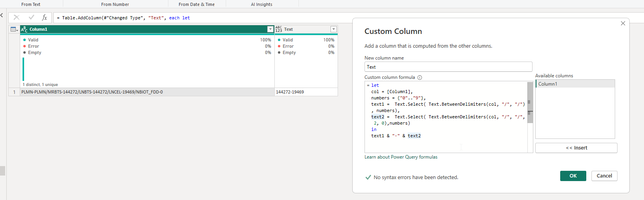This screenshot has width=644, height=200.
Task: Click cell value 144272-19469
Action: click(x=306, y=92)
